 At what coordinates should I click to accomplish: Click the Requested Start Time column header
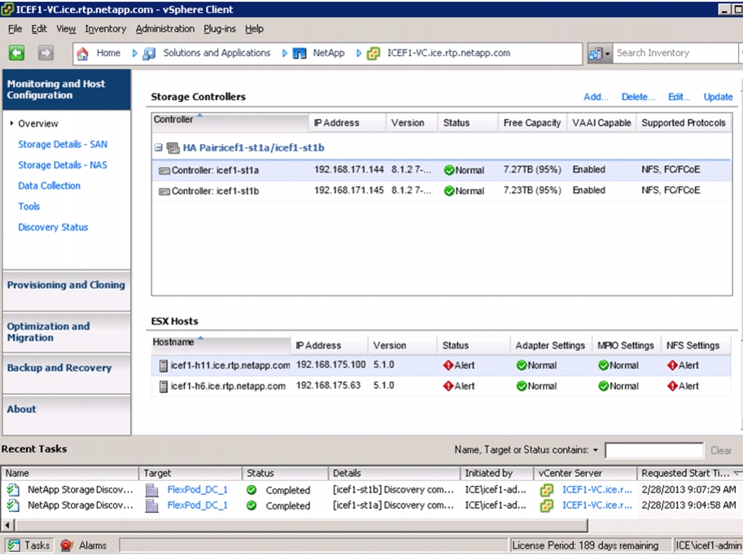(x=689, y=473)
